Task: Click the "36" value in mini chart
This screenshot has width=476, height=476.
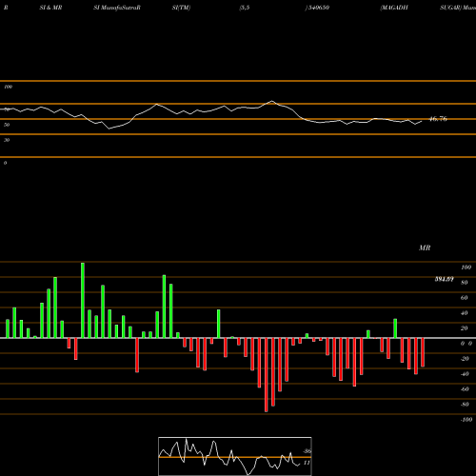Action: [307, 451]
